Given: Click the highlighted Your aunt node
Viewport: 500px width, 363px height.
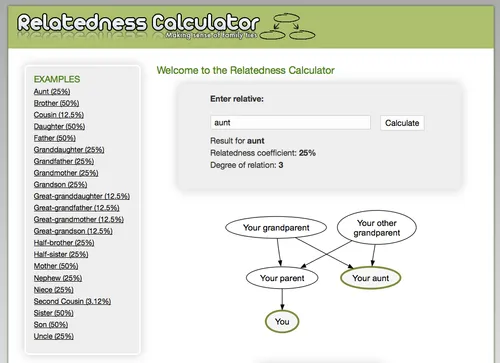Looking at the screenshot, I should (x=370, y=278).
